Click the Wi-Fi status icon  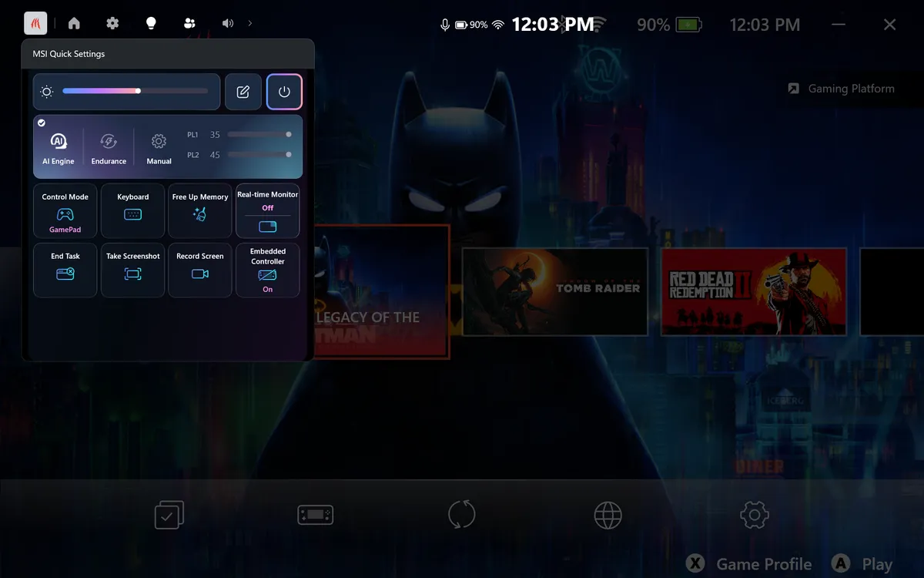tap(498, 25)
